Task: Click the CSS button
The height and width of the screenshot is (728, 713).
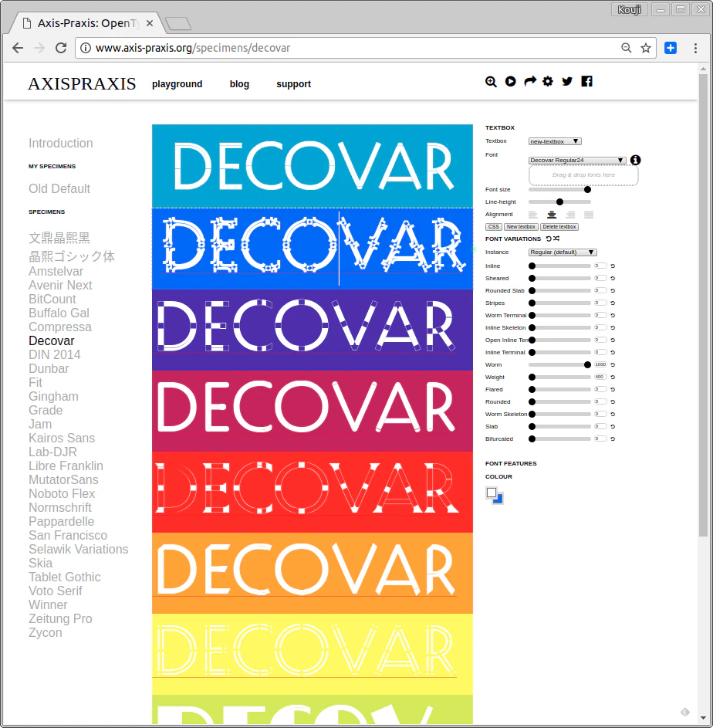Action: [x=493, y=227]
